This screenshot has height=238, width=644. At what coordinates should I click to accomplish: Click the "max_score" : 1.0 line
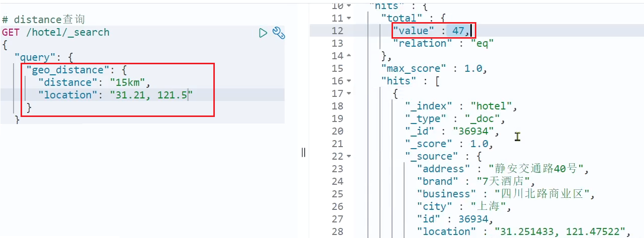click(434, 69)
